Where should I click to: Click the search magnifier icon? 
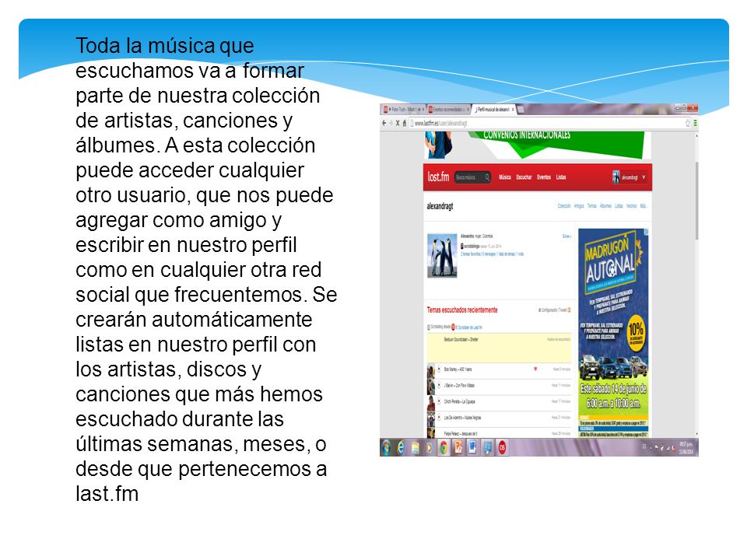coord(487,177)
